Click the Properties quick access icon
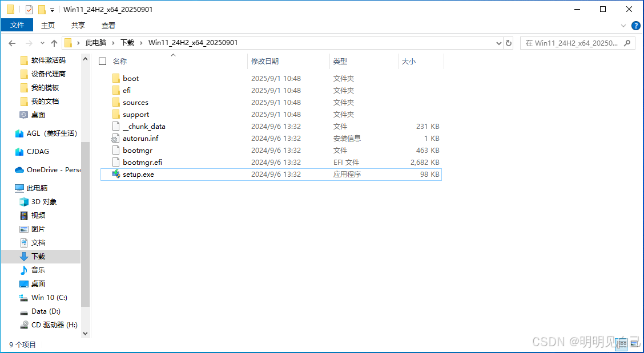 29,9
